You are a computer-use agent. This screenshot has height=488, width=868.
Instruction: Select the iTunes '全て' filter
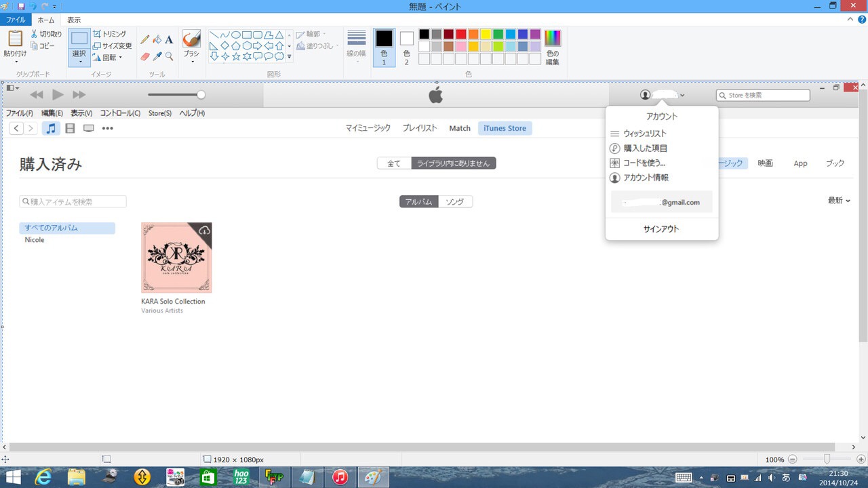click(x=394, y=163)
